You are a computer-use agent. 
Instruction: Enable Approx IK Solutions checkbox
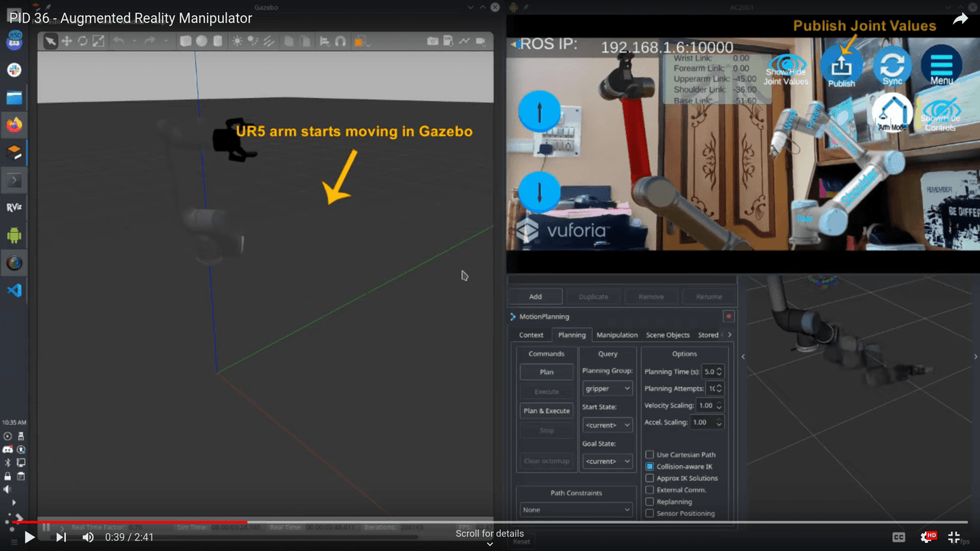tap(649, 478)
